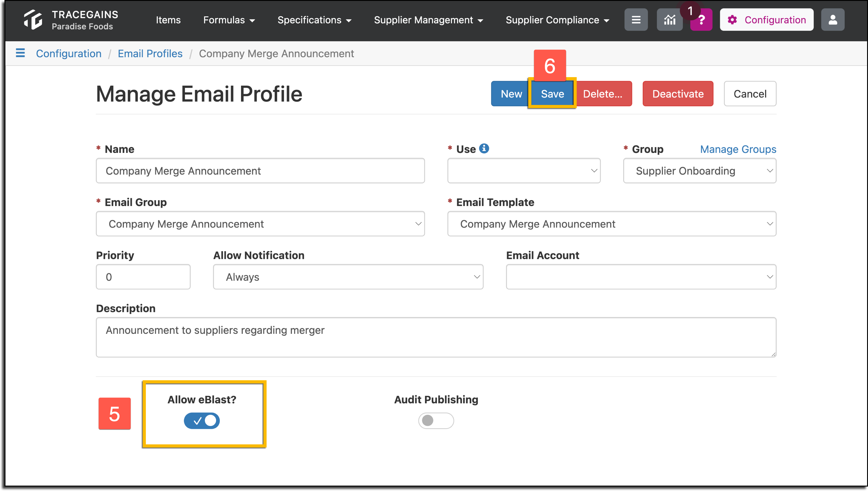Toggle the breadcrumb sidebar menu icon
The height and width of the screenshot is (491, 868).
(x=20, y=53)
